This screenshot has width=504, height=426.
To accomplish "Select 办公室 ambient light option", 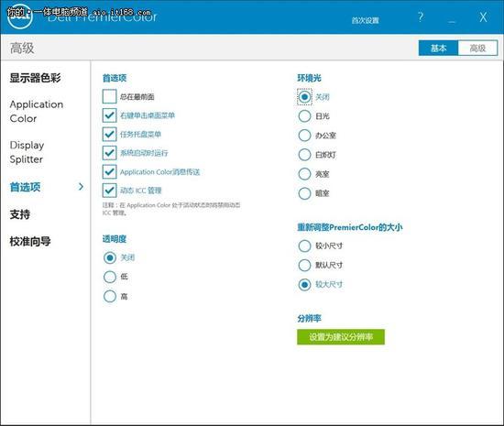I will click(x=304, y=136).
